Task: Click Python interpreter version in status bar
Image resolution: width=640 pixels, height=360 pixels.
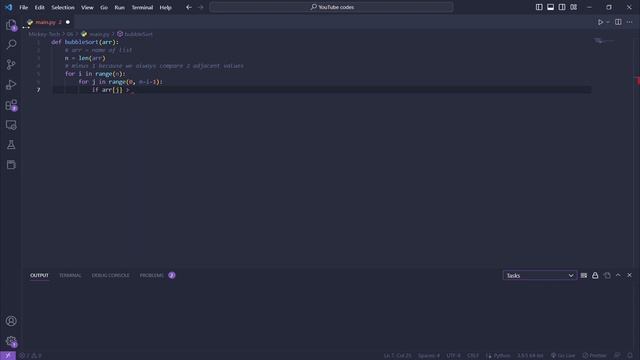Action: point(530,356)
